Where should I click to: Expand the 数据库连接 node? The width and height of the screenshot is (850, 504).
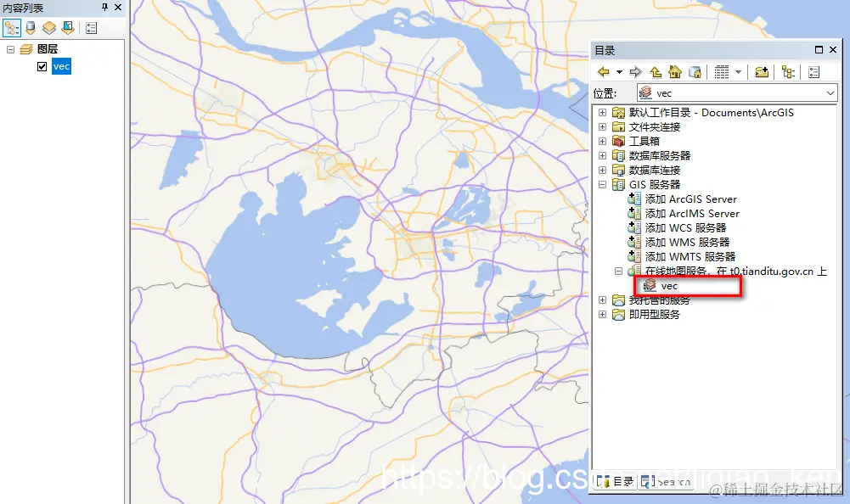tap(602, 171)
